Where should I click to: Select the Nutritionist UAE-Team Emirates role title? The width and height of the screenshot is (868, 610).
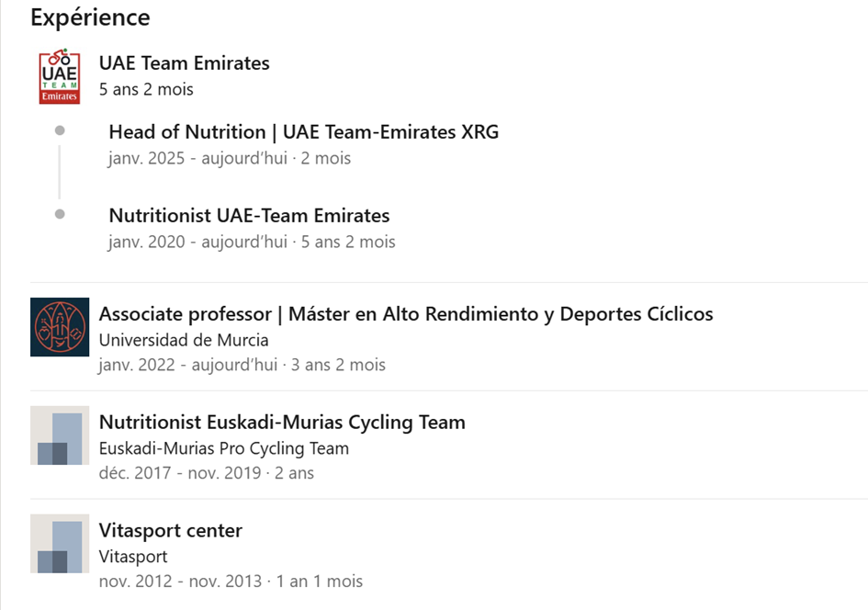249,215
